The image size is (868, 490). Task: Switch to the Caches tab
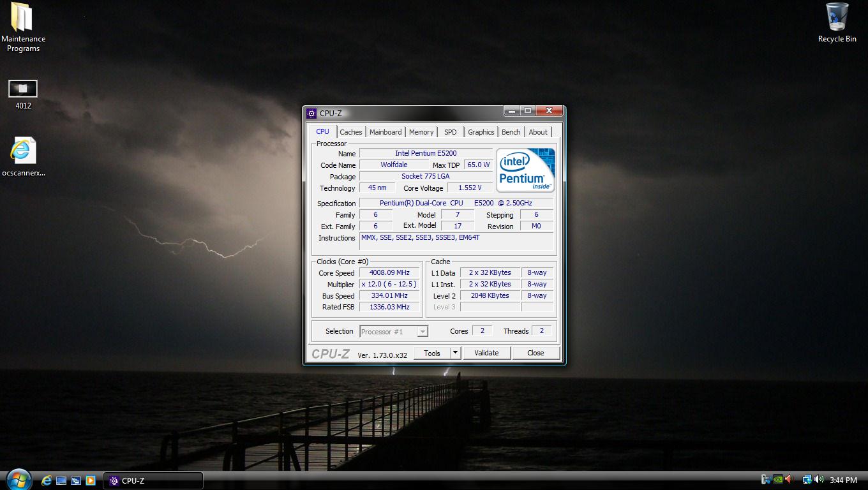(351, 132)
